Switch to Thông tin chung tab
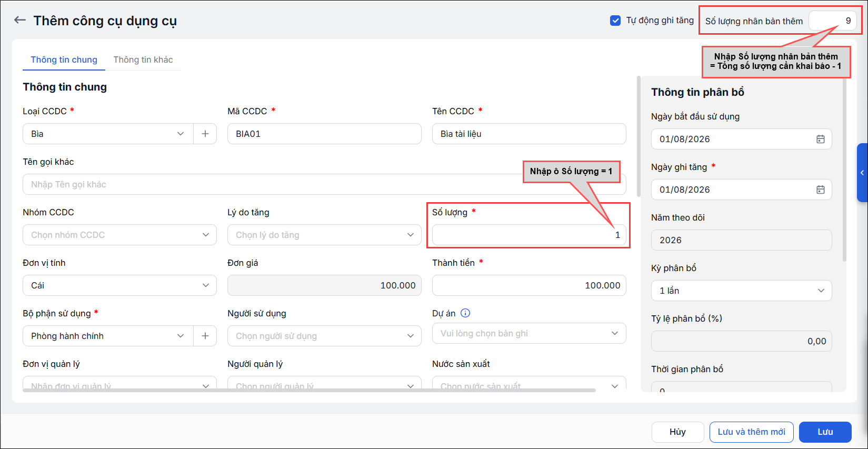This screenshot has width=868, height=449. 64,59
